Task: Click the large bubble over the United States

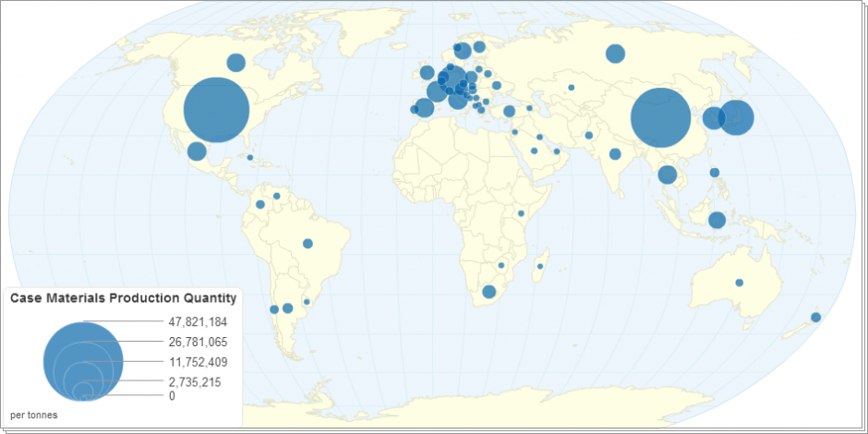Action: [217, 110]
